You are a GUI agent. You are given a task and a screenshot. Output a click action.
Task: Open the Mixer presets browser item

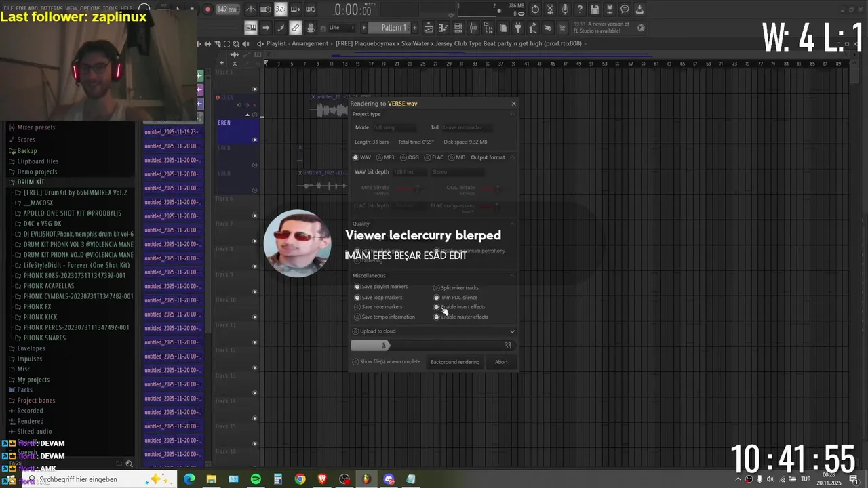pos(36,127)
